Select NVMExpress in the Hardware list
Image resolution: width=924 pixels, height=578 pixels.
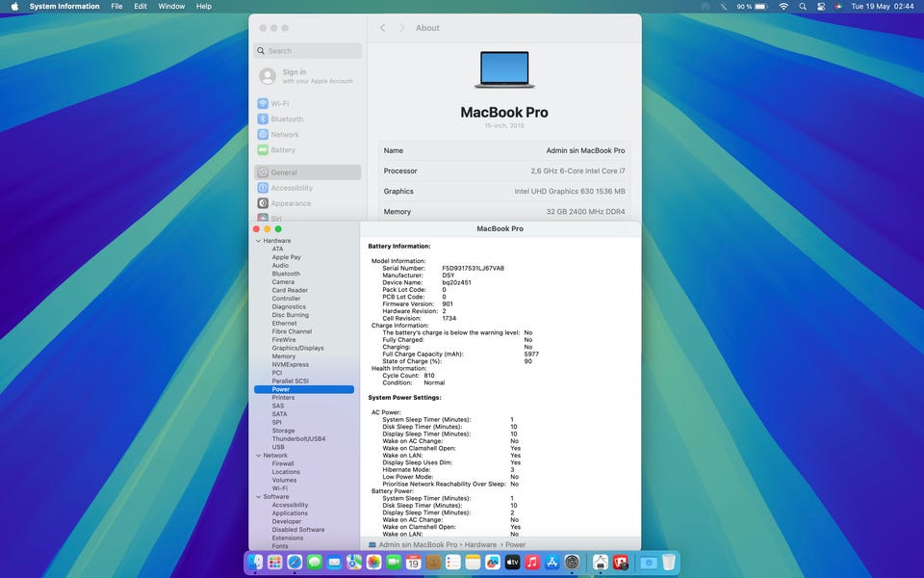click(x=290, y=364)
